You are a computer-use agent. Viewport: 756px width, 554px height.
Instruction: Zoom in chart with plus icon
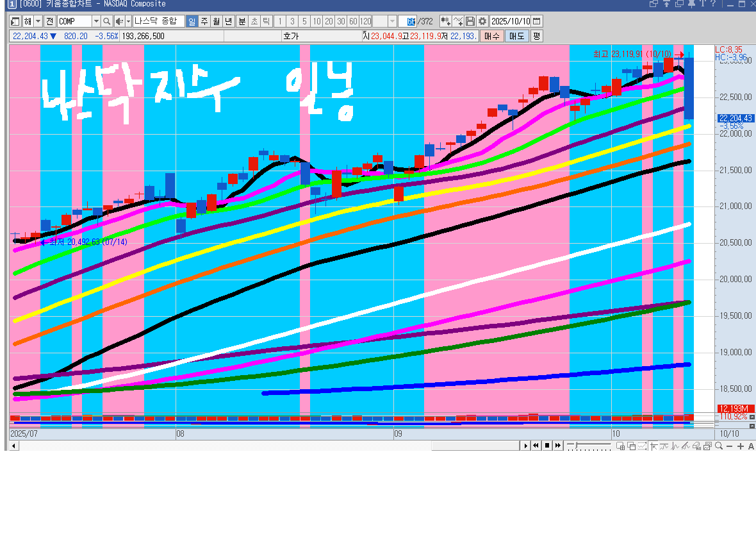pyautogui.click(x=741, y=446)
